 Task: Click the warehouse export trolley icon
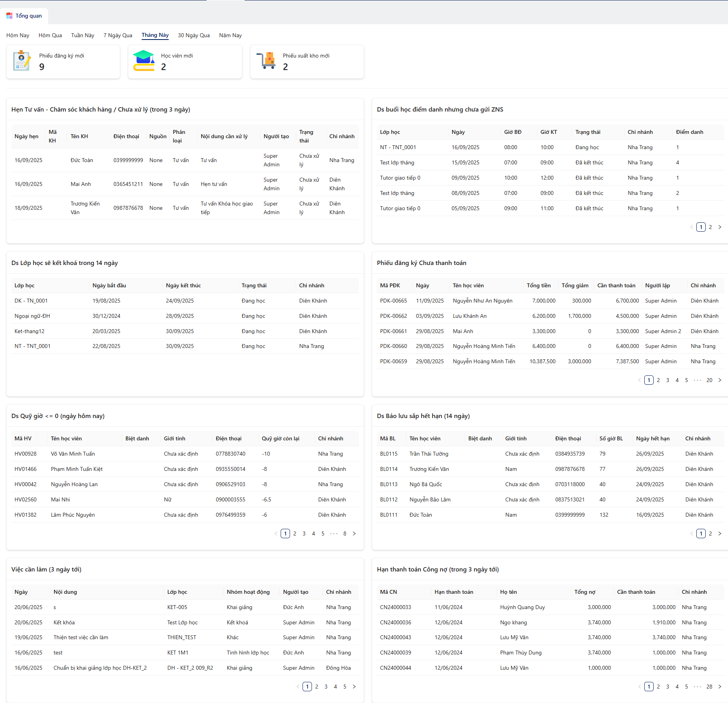click(266, 61)
